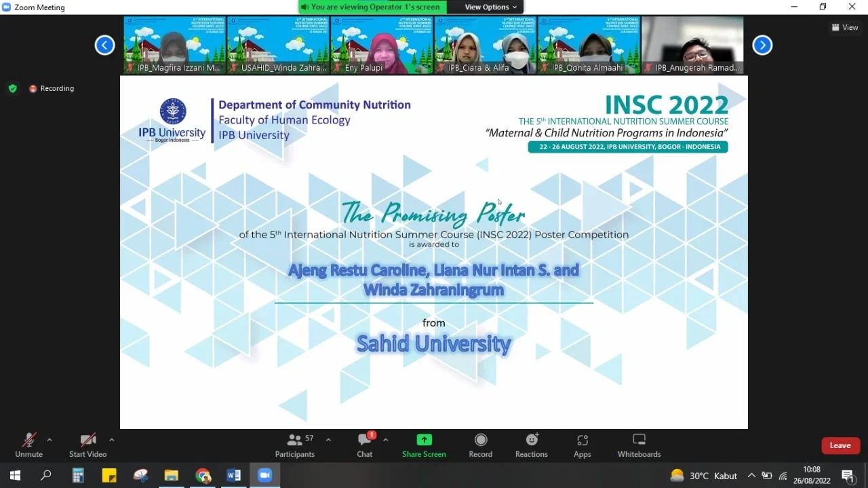868x488 pixels.
Task: Click Zoom Meeting title bar icon
Action: click(x=6, y=7)
